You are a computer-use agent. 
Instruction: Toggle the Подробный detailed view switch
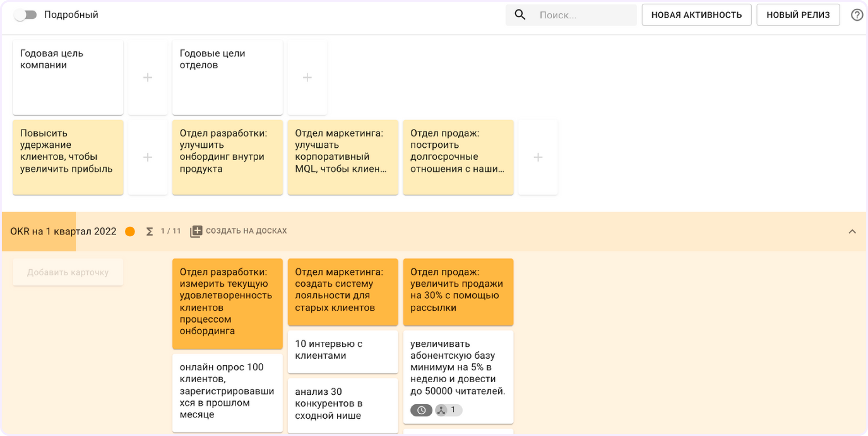[x=25, y=15]
